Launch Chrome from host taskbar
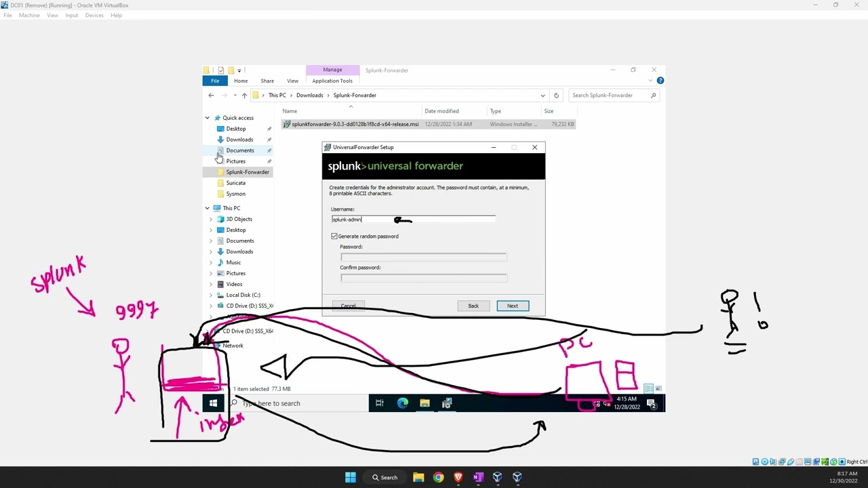This screenshot has height=488, width=868. coord(438,477)
